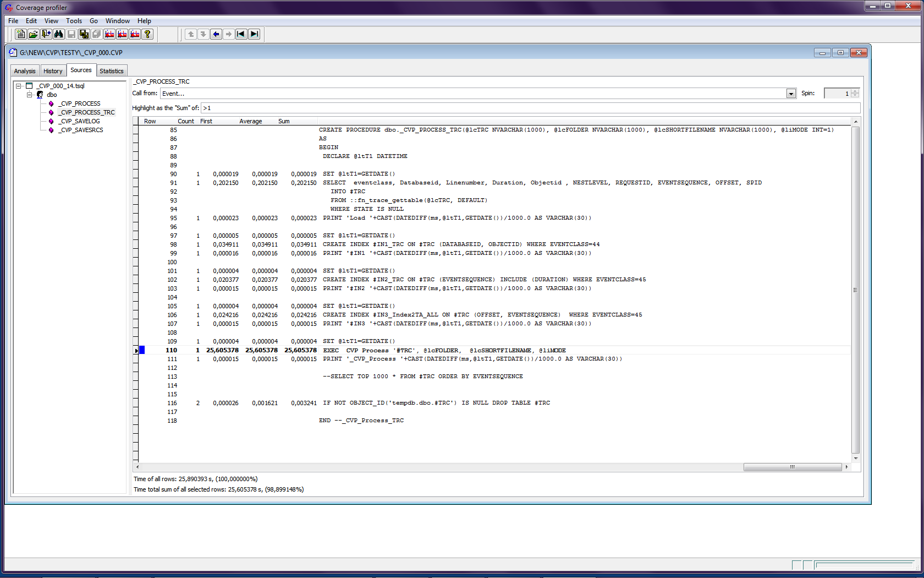This screenshot has width=924, height=578.
Task: Open the Call from dropdown arrow
Action: (x=791, y=94)
